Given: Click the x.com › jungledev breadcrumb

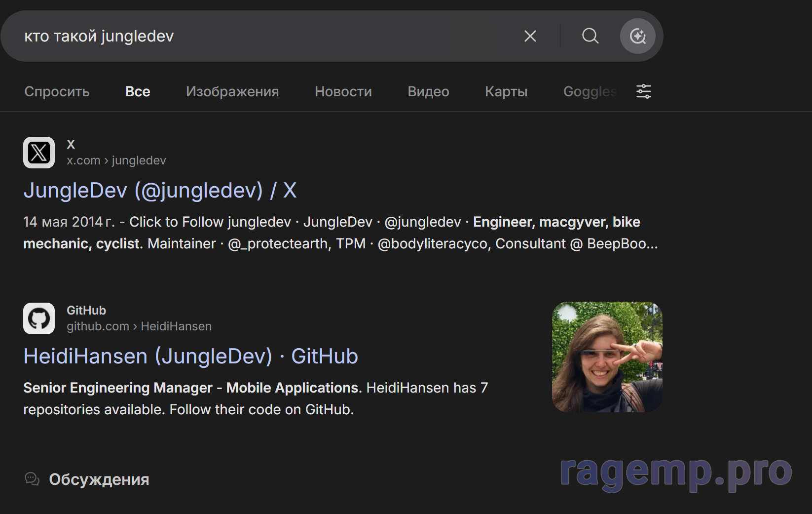Looking at the screenshot, I should point(116,160).
